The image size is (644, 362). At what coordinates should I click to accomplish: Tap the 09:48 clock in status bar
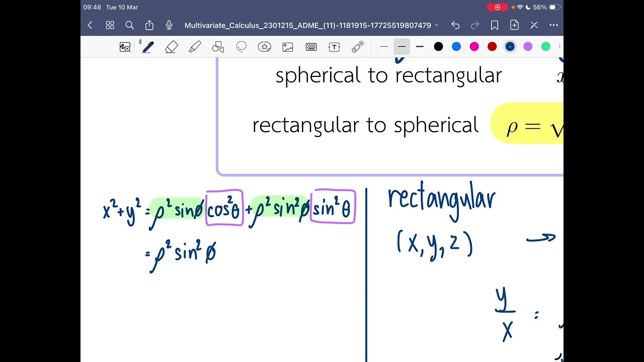coord(93,7)
